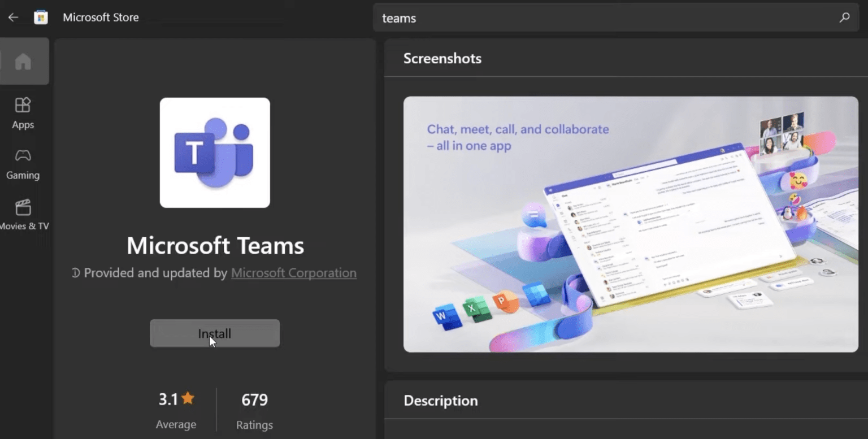Click the Microsoft Teams app logo
The width and height of the screenshot is (868, 439).
(215, 153)
